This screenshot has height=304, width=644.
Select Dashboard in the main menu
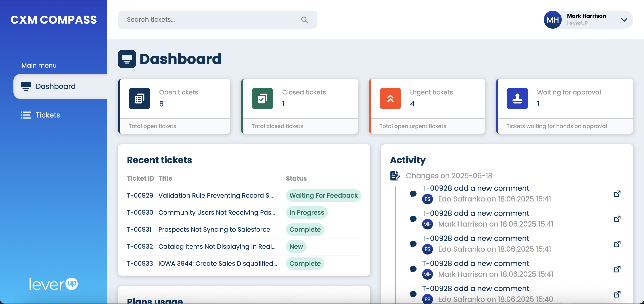55,86
